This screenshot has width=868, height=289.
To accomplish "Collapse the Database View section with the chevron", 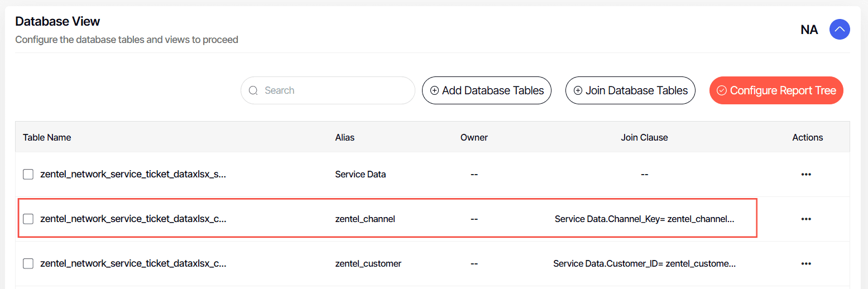I will tap(840, 30).
